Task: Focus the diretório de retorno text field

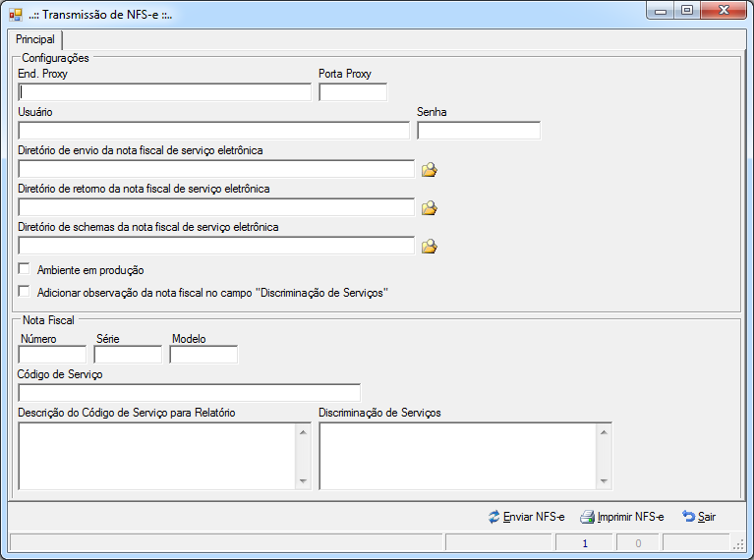Action: pyautogui.click(x=216, y=207)
